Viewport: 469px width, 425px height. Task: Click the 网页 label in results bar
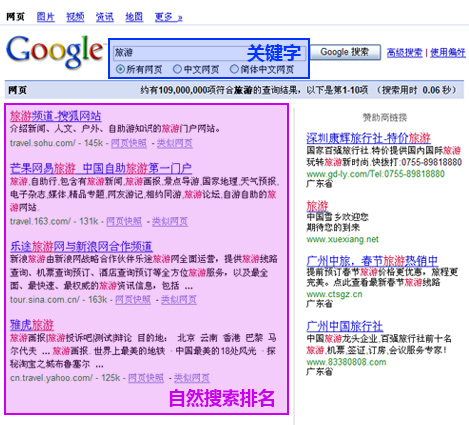point(17,90)
